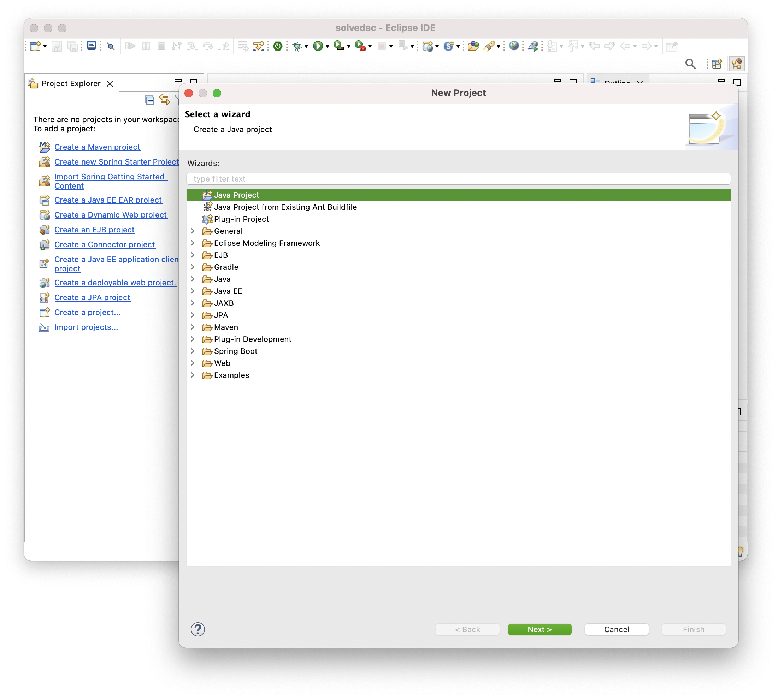Click the Skip All Breakpoints icon
The height and width of the screenshot is (700, 778).
[111, 47]
